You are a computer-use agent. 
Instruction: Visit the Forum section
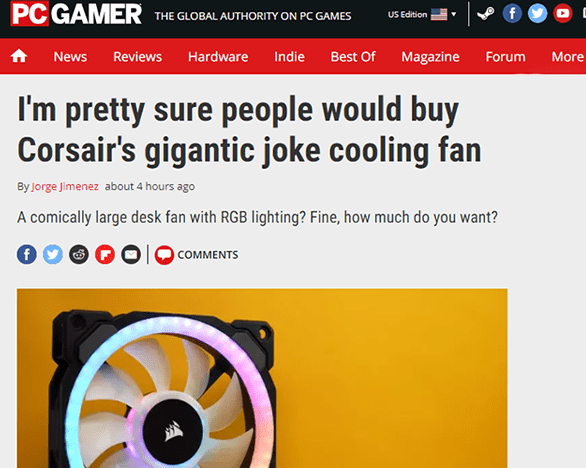505,57
